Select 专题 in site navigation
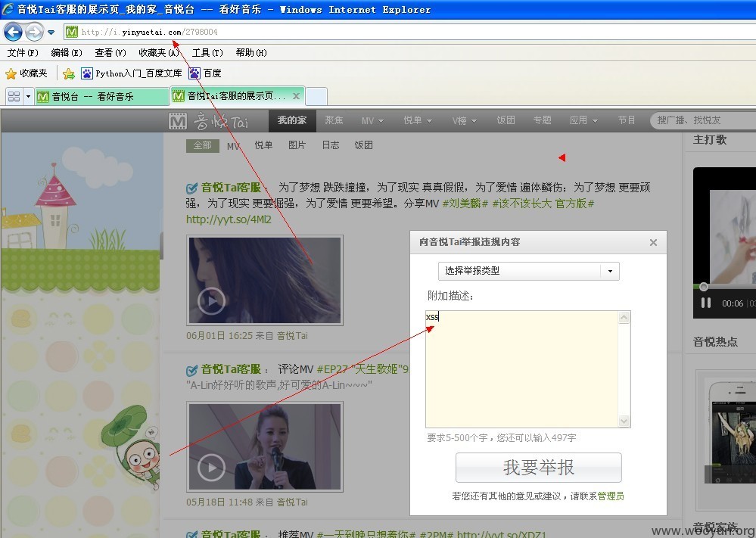 542,120
